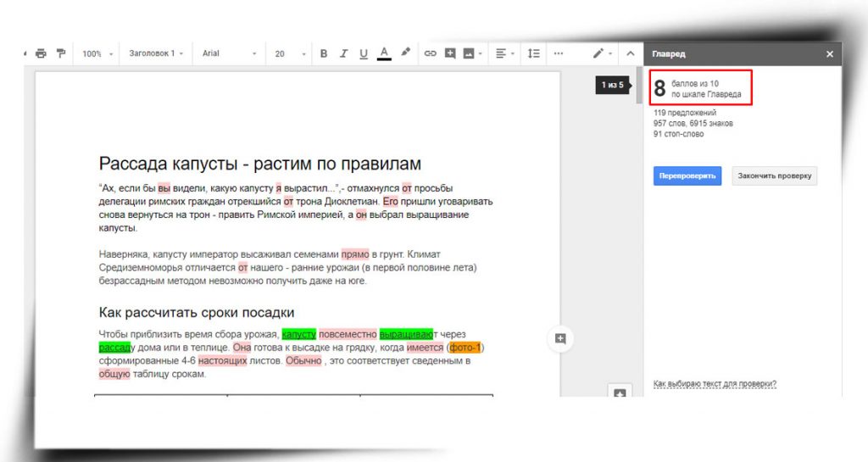Click the add comment icon in toolbar
This screenshot has height=462, width=868.
click(450, 53)
